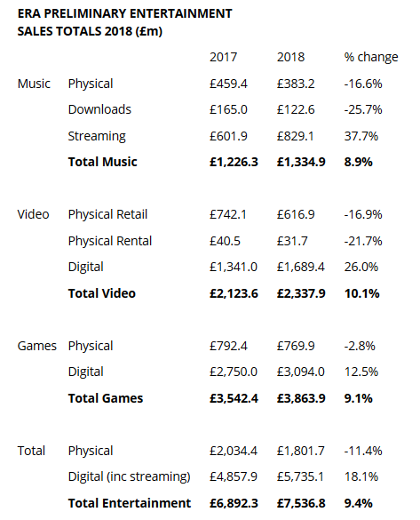
Task: Select Total Games percentage 9.1%
Action: (x=359, y=398)
